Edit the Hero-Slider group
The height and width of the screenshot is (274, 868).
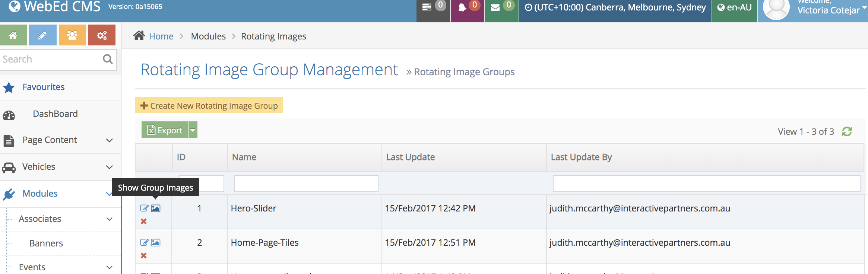[x=144, y=208]
